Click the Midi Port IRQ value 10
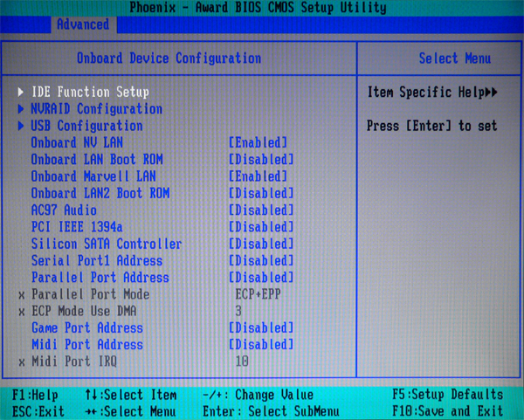This screenshot has width=524, height=420. (242, 361)
